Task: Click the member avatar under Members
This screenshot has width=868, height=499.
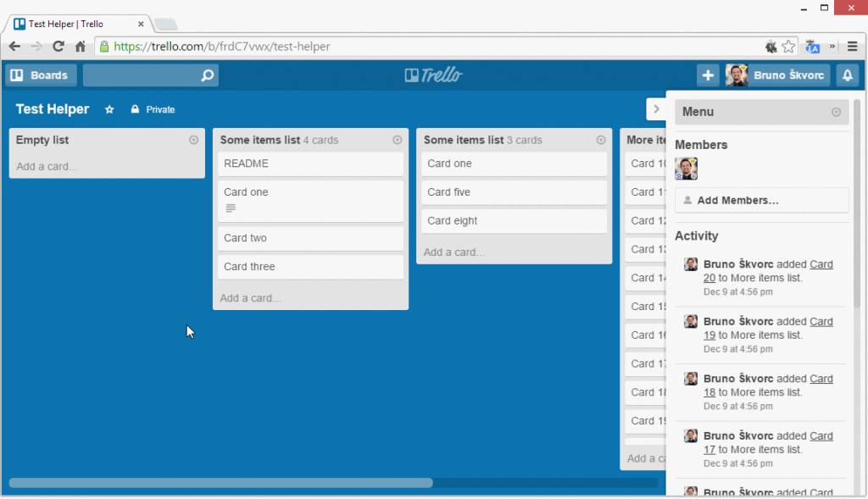Action: tap(686, 169)
